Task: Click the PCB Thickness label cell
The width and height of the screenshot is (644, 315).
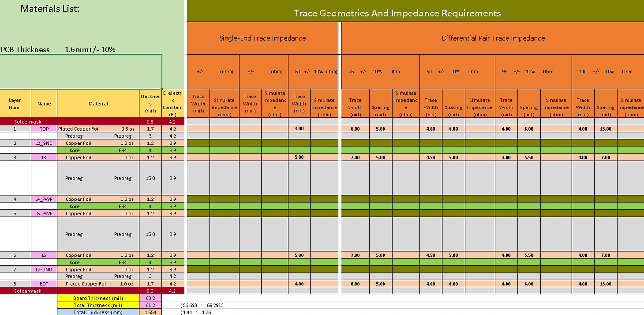Action: pyautogui.click(x=25, y=50)
